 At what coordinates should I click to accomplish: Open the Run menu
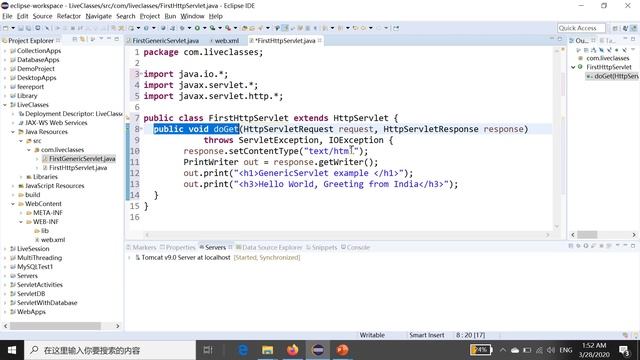tap(170, 16)
